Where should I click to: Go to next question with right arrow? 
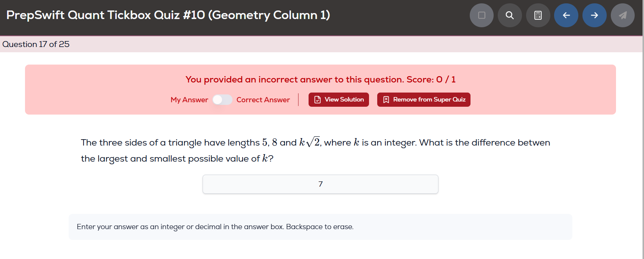(594, 15)
